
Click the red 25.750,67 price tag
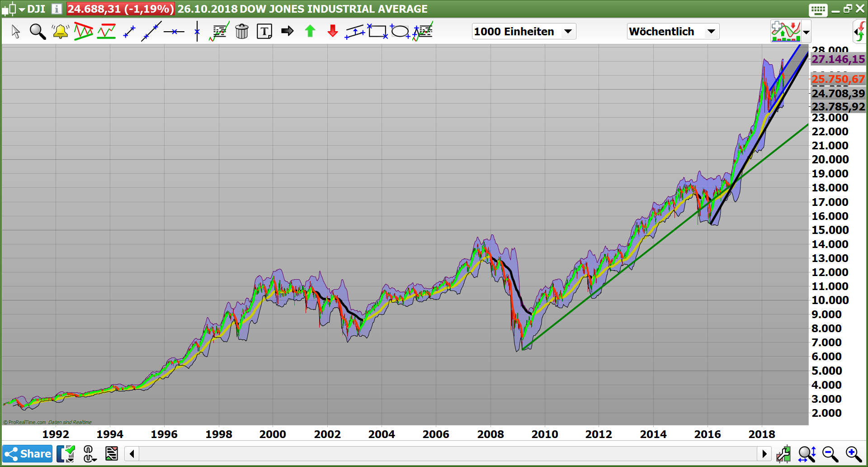click(x=838, y=79)
